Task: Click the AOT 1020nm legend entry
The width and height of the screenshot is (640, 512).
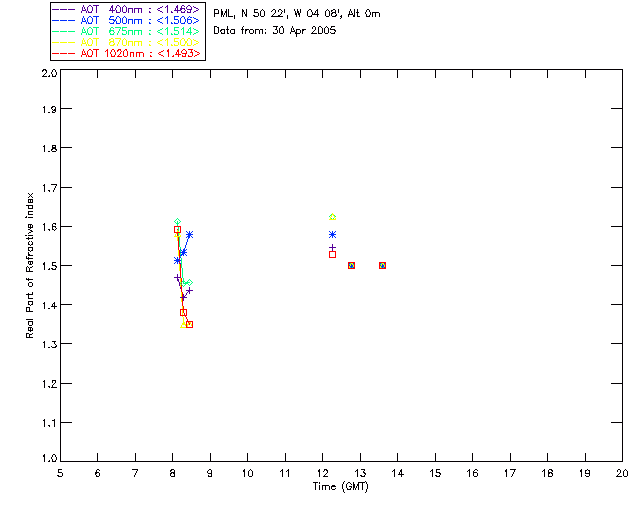Action: [x=126, y=53]
